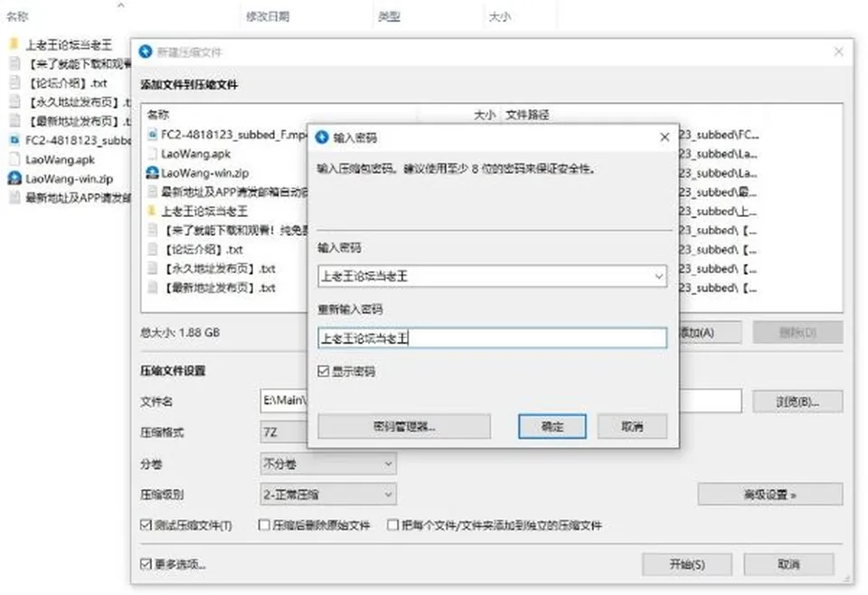Sort Explorer by the 类型 column header
Image resolution: width=868 pixels, height=595 pixels.
click(389, 16)
